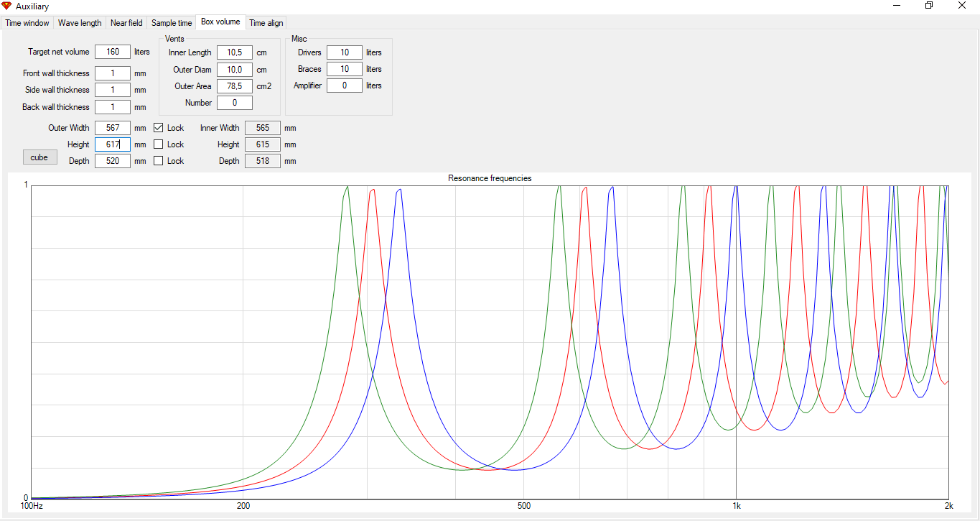Viewport: 980px width, 521px height.
Task: Select the Box volume tab
Action: pos(220,22)
